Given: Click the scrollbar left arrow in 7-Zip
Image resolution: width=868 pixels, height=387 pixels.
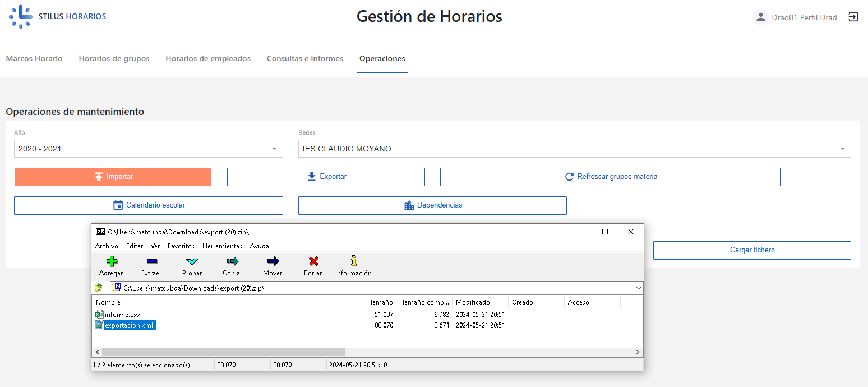Looking at the screenshot, I should point(96,352).
